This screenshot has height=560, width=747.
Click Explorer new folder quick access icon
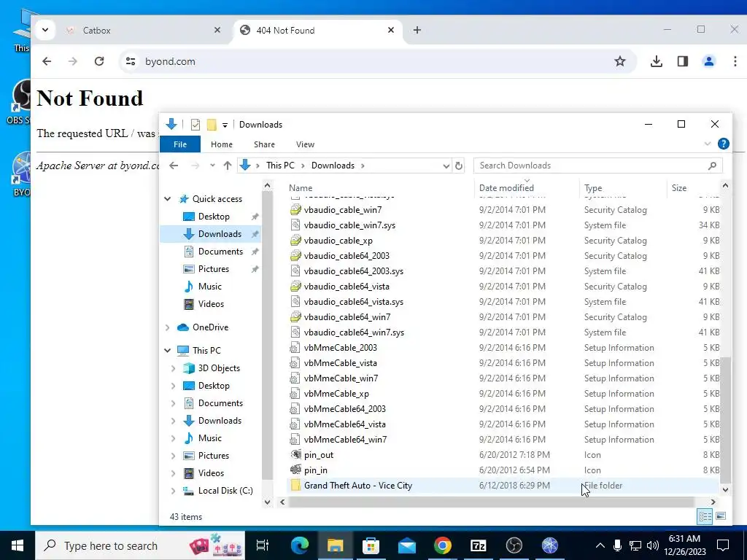pyautogui.click(x=212, y=125)
